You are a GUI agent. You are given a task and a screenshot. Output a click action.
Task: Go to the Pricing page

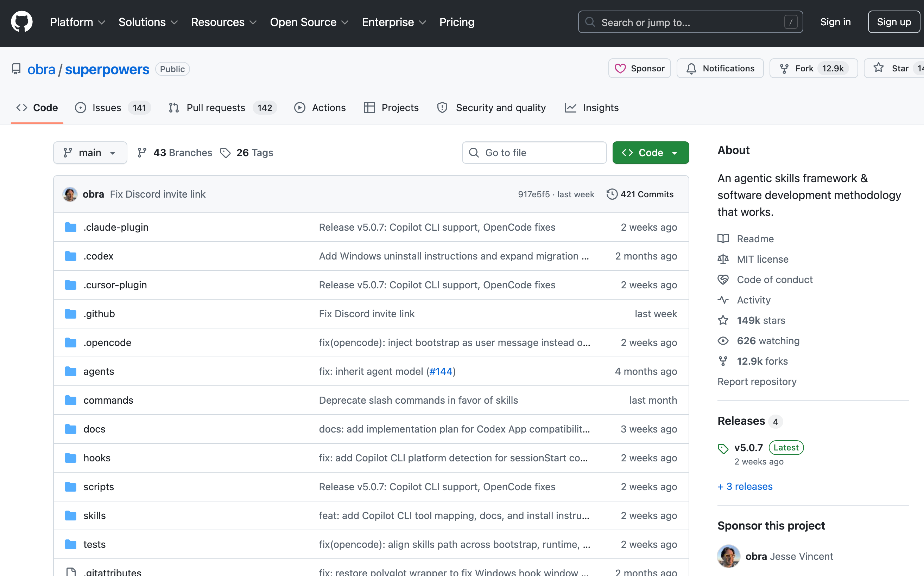[x=457, y=22]
